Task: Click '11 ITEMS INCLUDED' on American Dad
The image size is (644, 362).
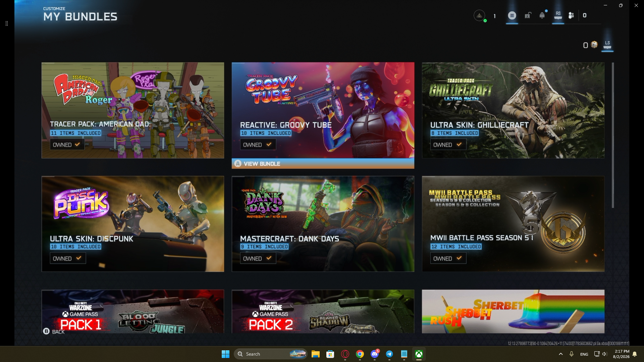Action: click(x=76, y=133)
